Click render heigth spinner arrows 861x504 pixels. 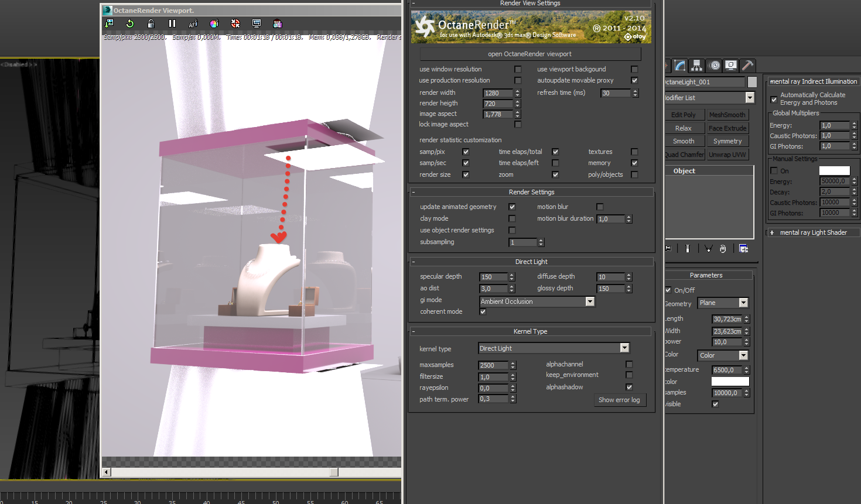(518, 104)
